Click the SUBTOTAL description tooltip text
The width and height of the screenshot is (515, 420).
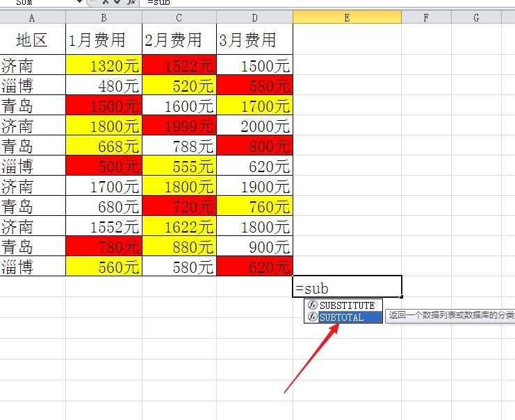pos(450,315)
